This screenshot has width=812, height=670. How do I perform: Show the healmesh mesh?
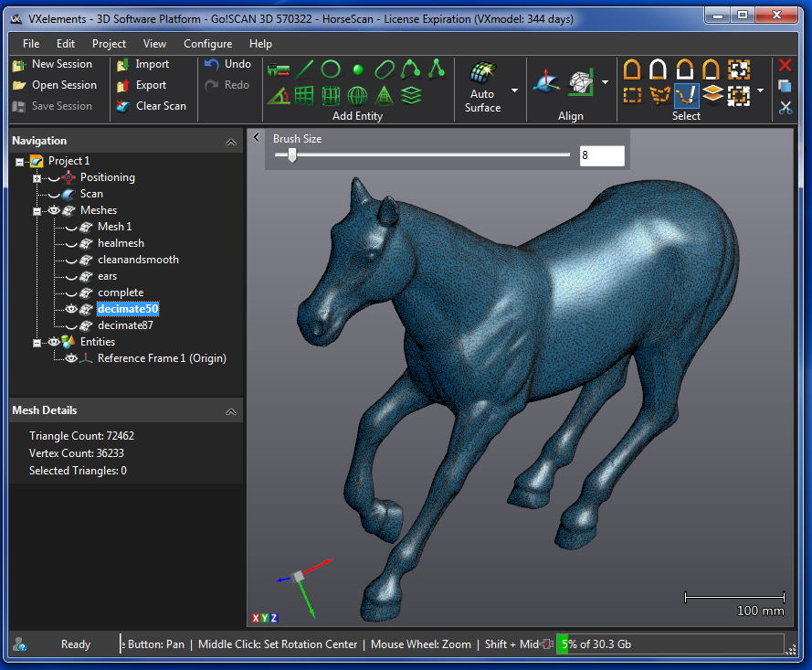point(71,243)
